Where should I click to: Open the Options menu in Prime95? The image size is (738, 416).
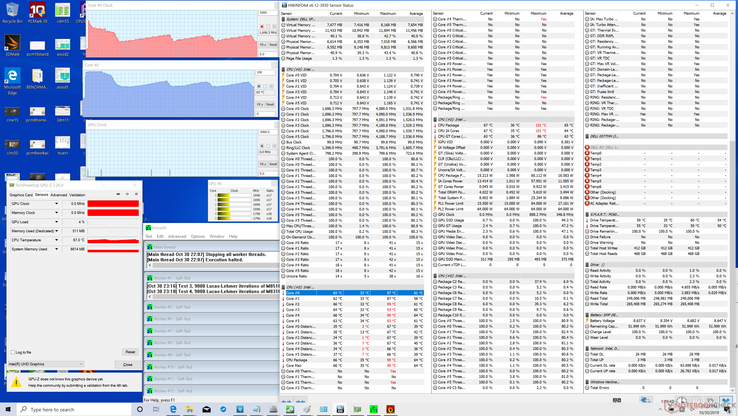tap(196, 236)
